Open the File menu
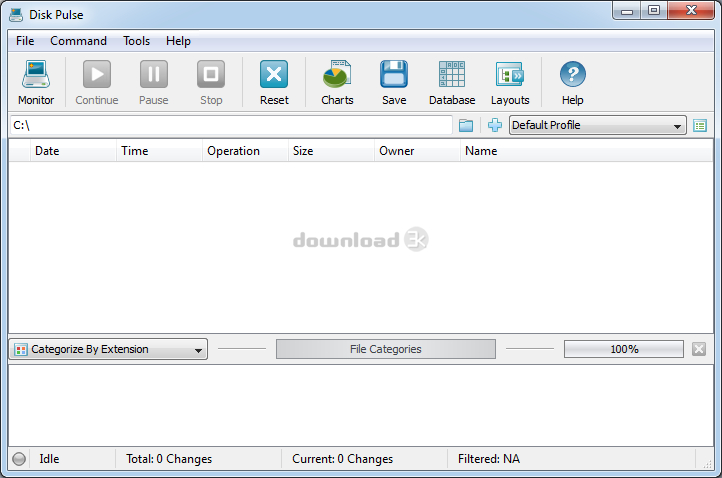 click(x=25, y=41)
